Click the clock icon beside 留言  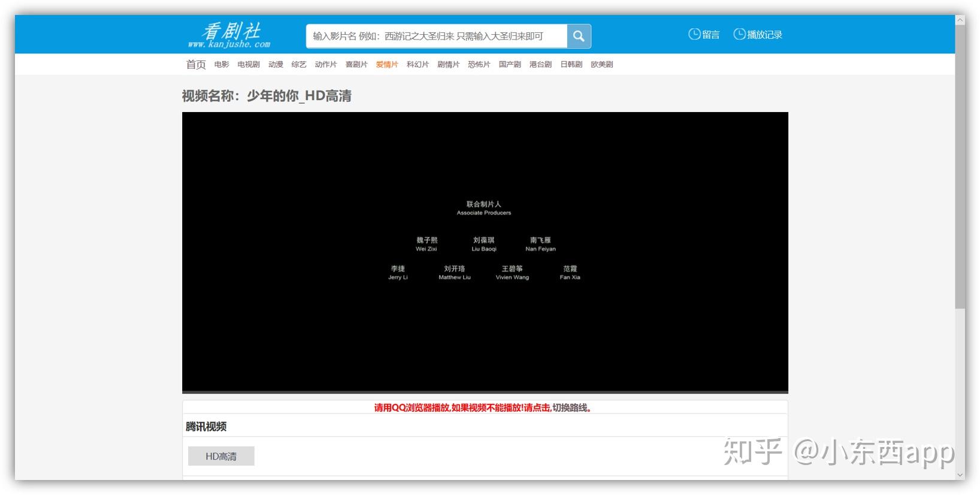point(694,34)
